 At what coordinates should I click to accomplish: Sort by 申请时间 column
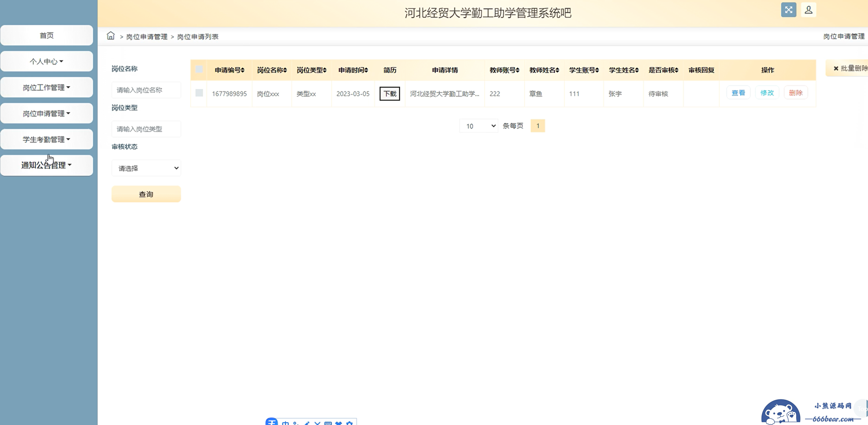tap(353, 70)
